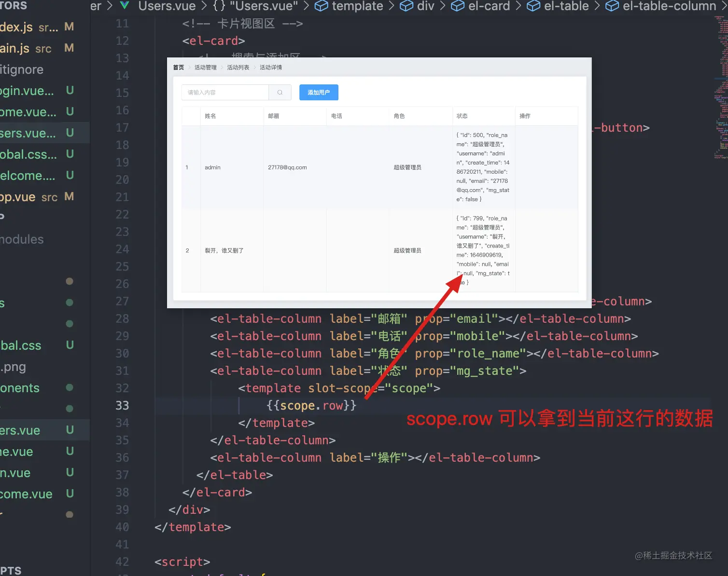Screen dimensions: 728x576
Task: Click prop="role_name" on line 30
Action: (471, 354)
